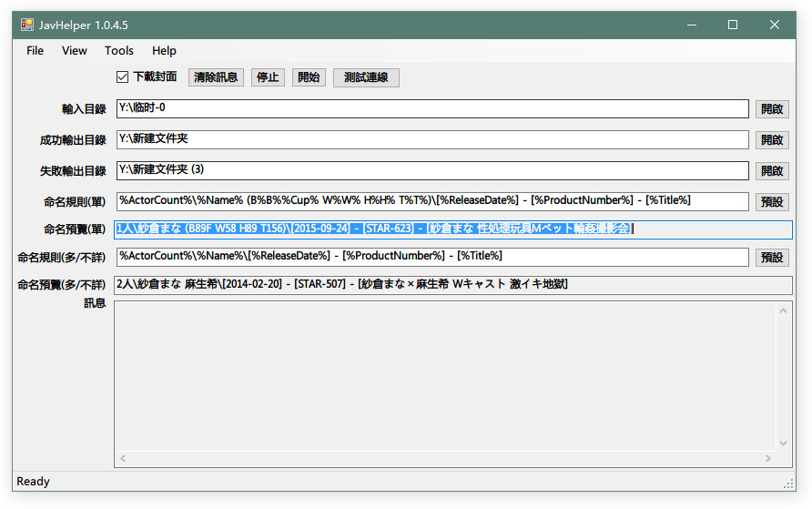Click inside the 訊息 message log area
Image resolution: width=812 pixels, height=509 pixels.
445,376
